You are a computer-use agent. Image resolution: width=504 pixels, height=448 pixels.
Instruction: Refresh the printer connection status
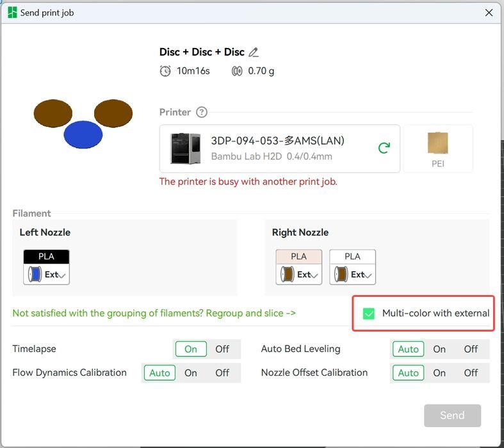(384, 148)
